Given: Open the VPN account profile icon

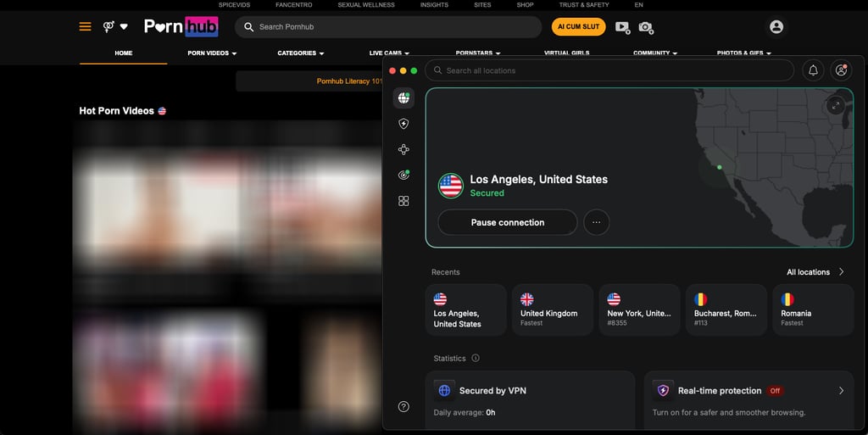Looking at the screenshot, I should (x=841, y=70).
